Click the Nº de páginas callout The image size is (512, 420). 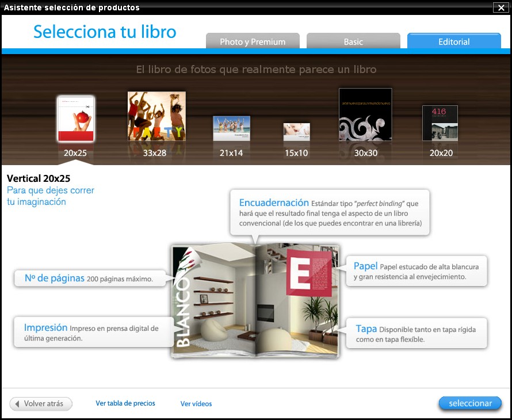coord(90,278)
